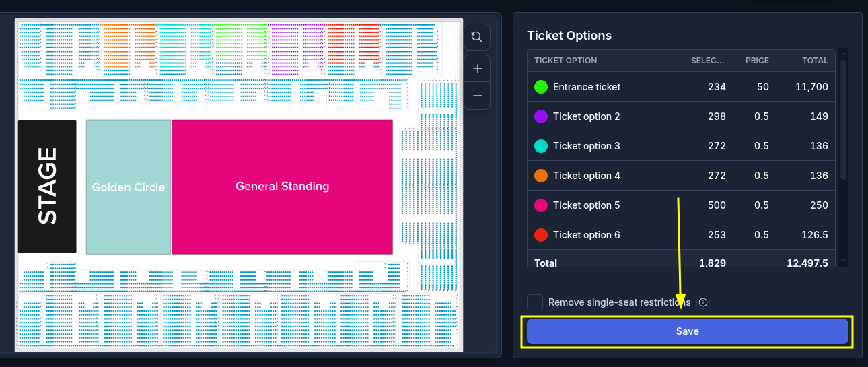Screen dimensions: 868x367
Task: Click the pink Ticket option 5 dot
Action: 541,205
